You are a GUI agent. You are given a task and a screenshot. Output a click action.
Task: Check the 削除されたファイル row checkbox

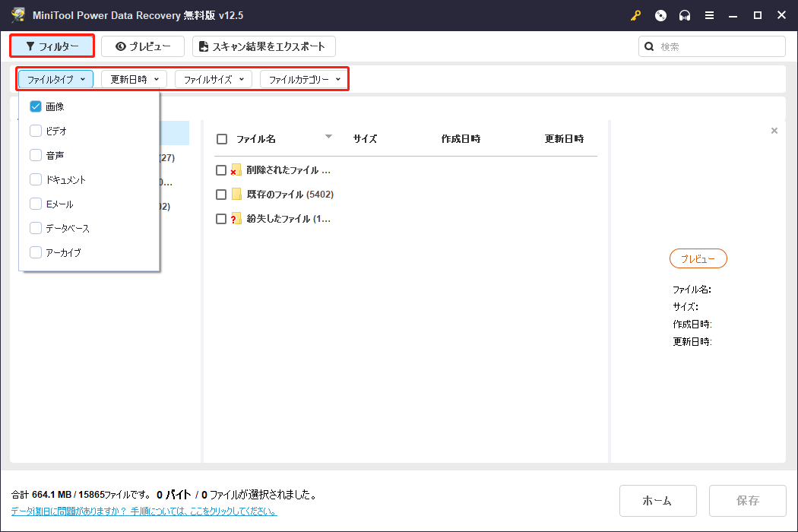221,170
